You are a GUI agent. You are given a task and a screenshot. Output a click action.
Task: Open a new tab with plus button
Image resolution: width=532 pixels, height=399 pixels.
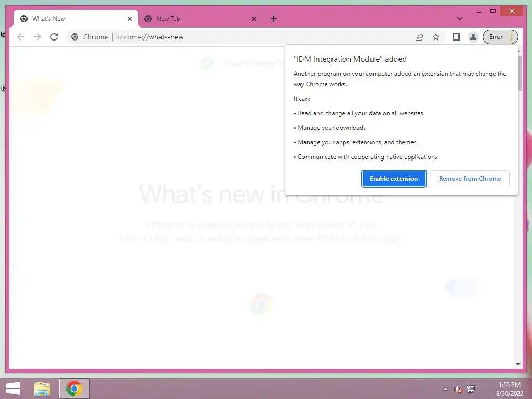(274, 19)
